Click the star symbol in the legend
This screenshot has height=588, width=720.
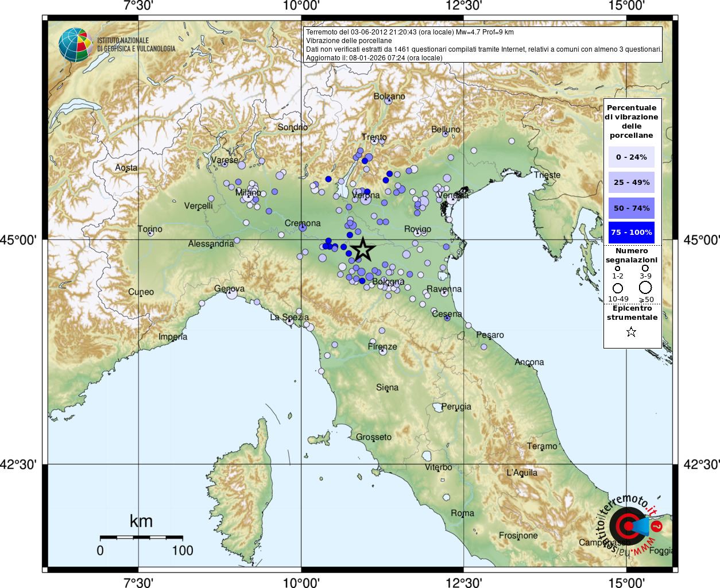coord(632,332)
